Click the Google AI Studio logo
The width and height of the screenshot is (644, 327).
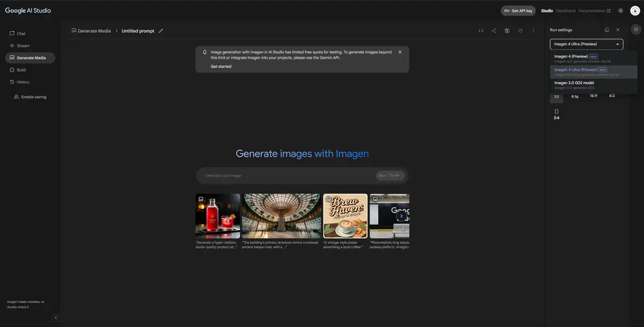[x=28, y=11]
